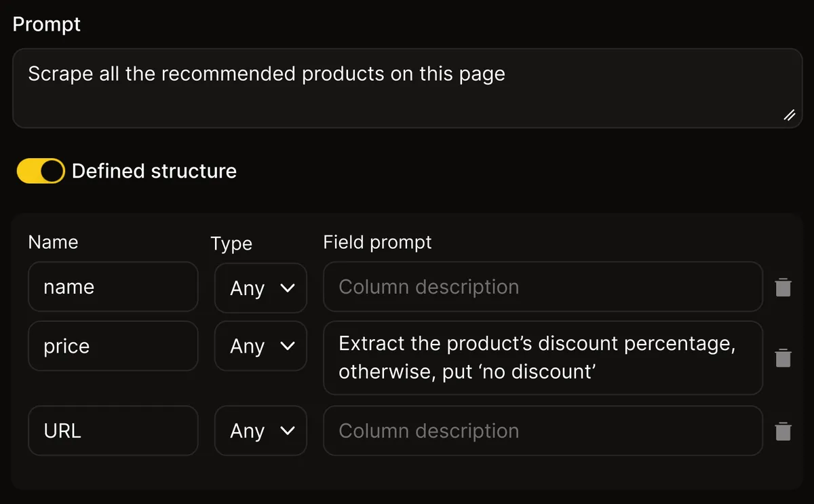
Task: Open the Type dropdown for the name row
Action: click(261, 288)
